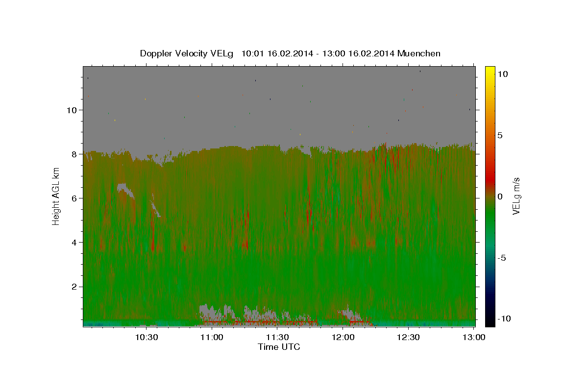Image resolution: width=588 pixels, height=392 pixels.
Task: Click the 11:00 time tick label
Action: click(212, 337)
